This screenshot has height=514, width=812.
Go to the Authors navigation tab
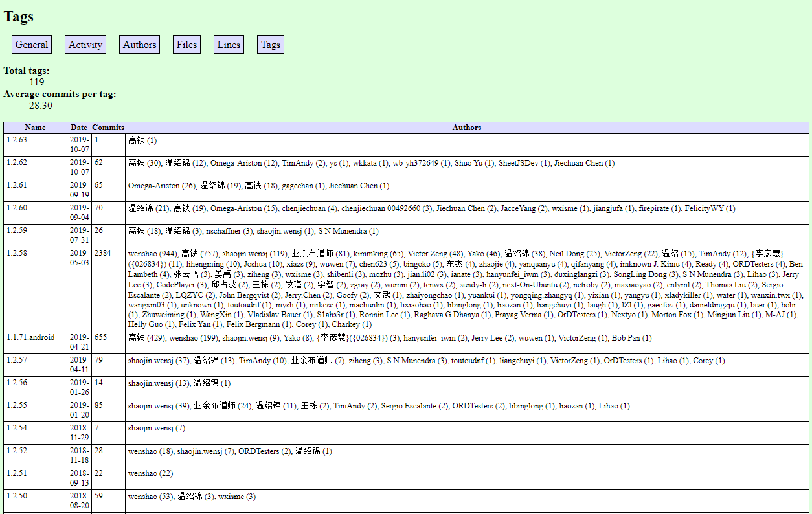click(139, 45)
